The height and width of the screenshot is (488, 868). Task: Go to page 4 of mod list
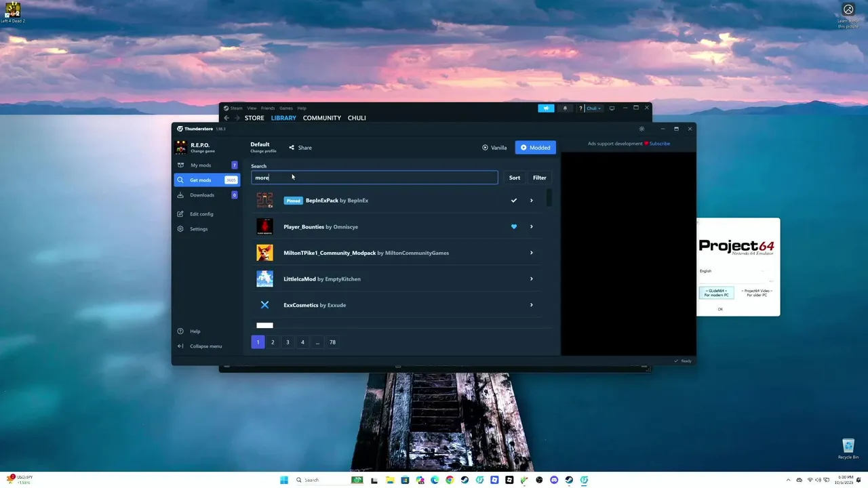click(302, 342)
